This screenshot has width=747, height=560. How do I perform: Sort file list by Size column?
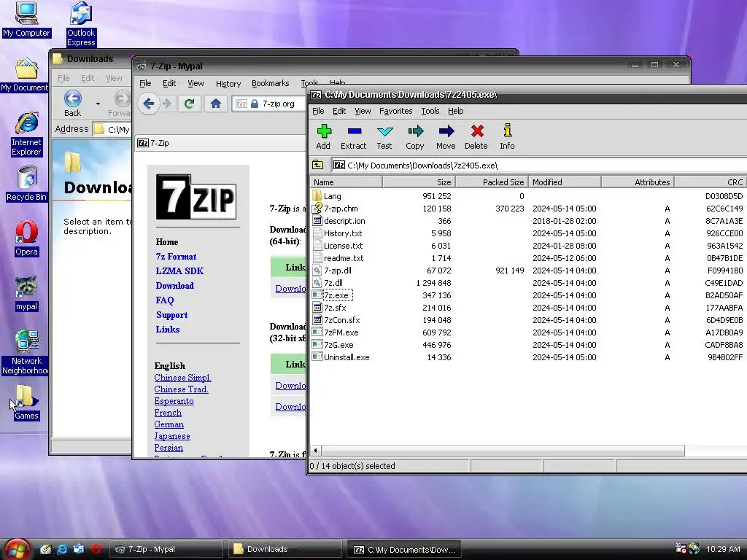coord(419,182)
